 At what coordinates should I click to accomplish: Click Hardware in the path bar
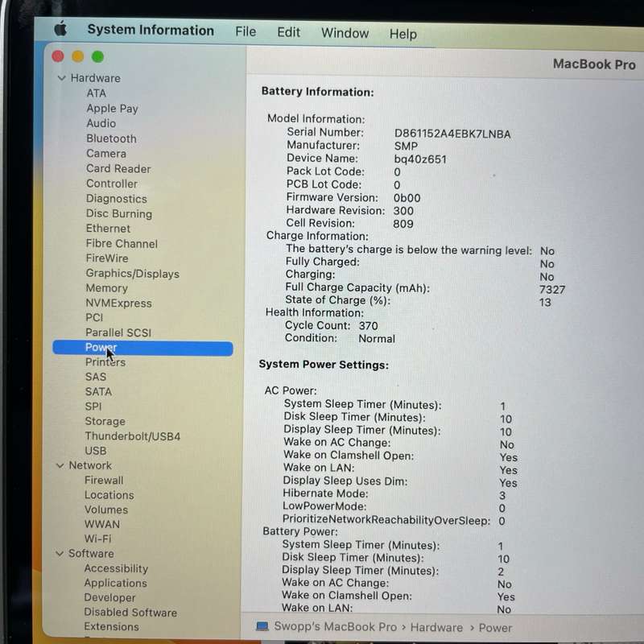pos(436,628)
